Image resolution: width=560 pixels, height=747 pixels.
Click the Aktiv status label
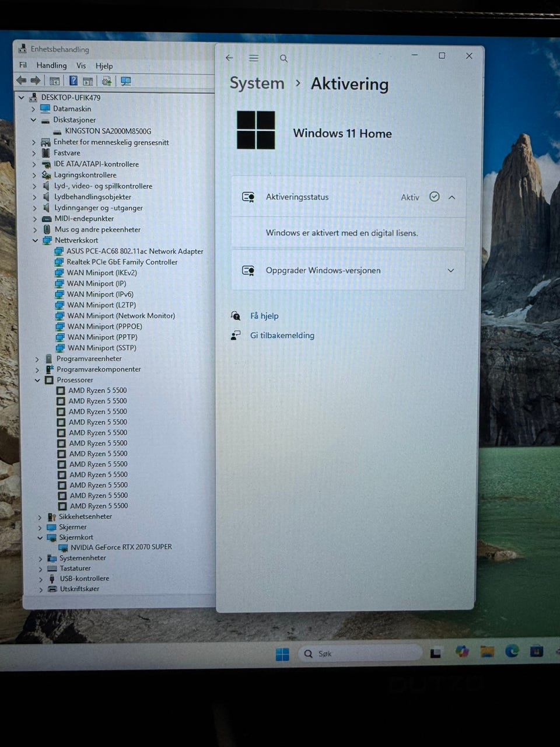click(x=410, y=198)
